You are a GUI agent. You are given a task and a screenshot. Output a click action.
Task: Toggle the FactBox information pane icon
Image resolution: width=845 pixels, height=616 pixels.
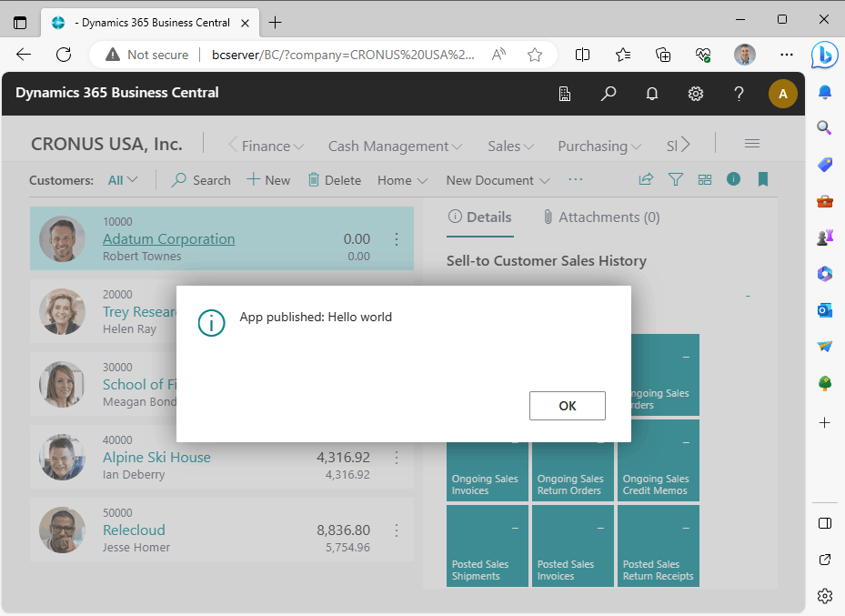point(733,179)
